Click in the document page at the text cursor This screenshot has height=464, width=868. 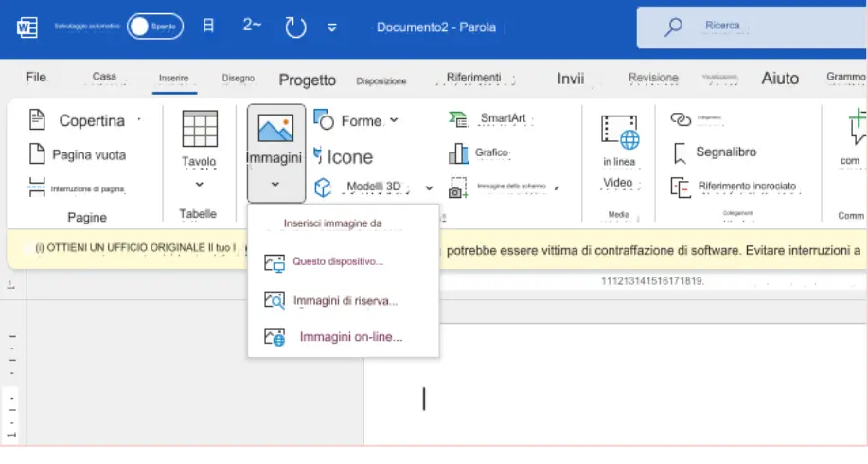[424, 399]
